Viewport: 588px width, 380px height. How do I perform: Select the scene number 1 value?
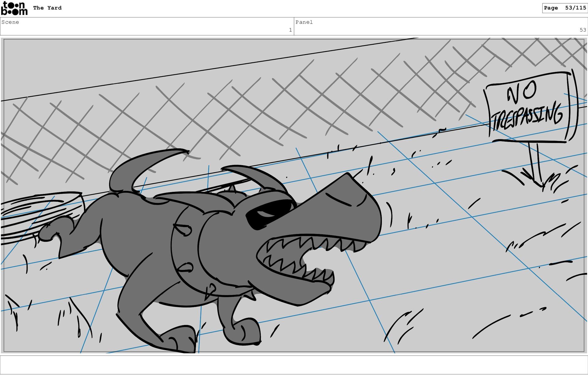(x=290, y=30)
